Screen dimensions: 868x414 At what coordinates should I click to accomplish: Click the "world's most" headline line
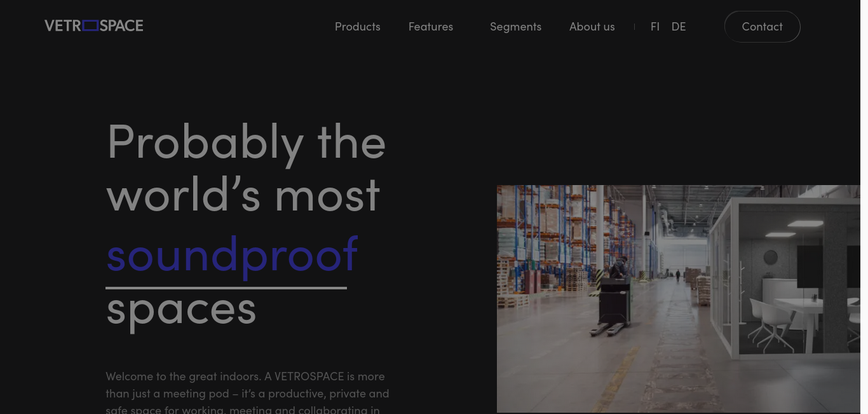(243, 194)
